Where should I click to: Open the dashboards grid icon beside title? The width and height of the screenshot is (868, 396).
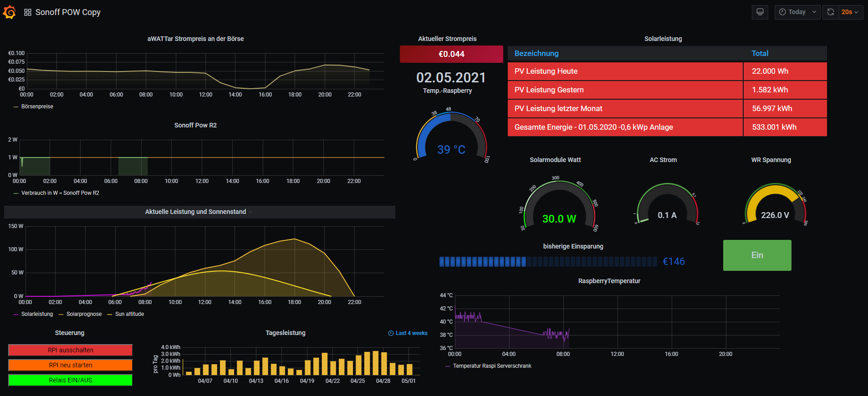click(x=28, y=12)
